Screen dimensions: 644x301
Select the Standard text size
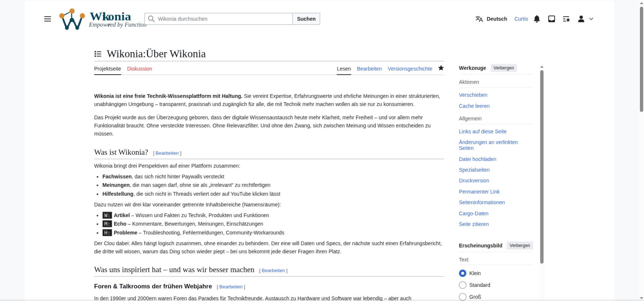coord(462,285)
